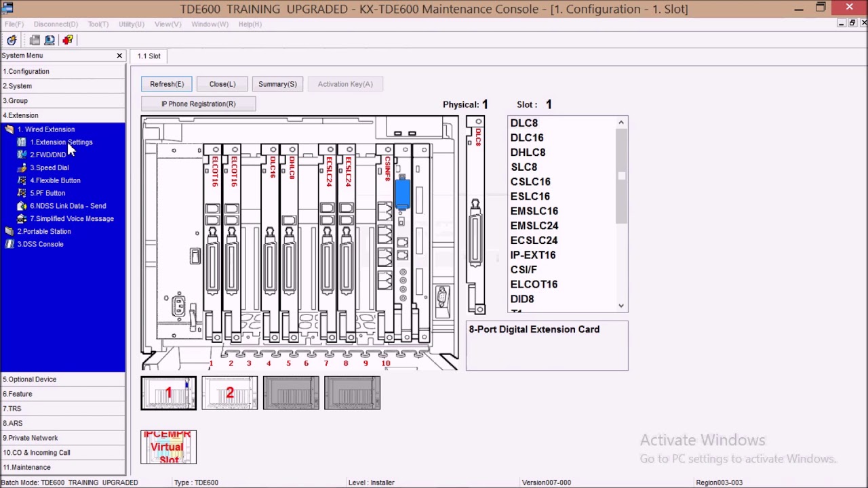Select CSI/F in the card list
The width and height of the screenshot is (868, 488).
524,270
